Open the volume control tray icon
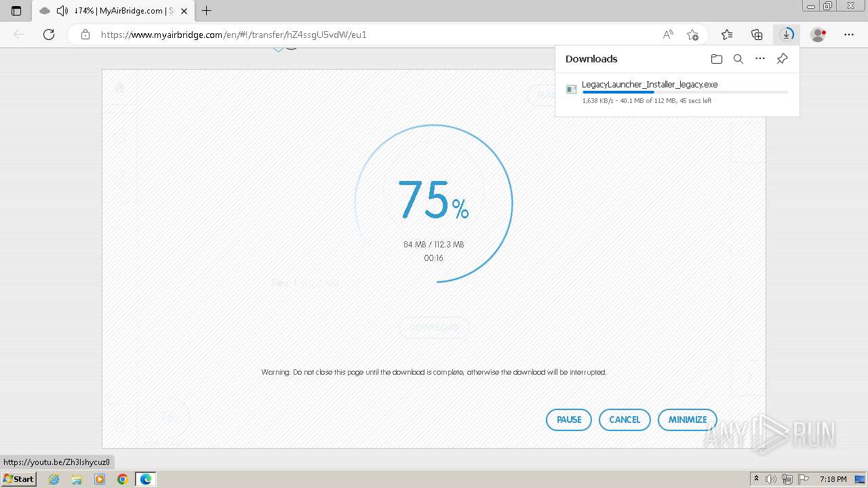This screenshot has width=868, height=488. click(x=771, y=479)
